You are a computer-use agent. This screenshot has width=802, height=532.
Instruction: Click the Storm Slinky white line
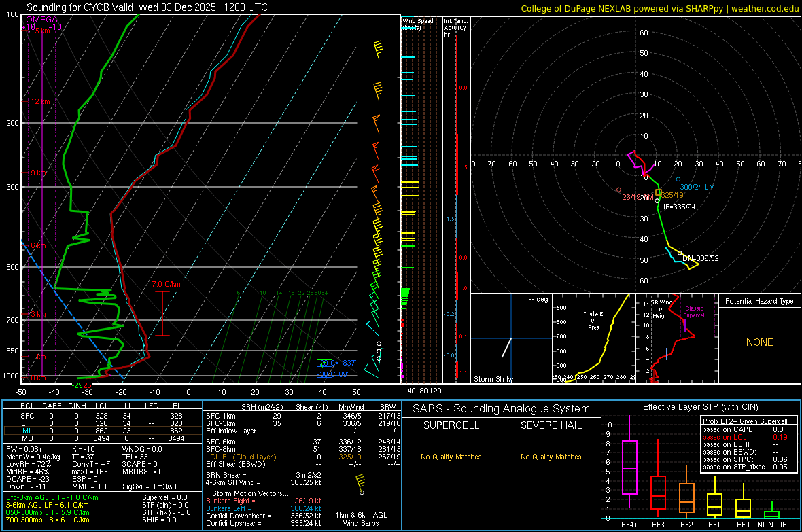pyautogui.click(x=506, y=347)
